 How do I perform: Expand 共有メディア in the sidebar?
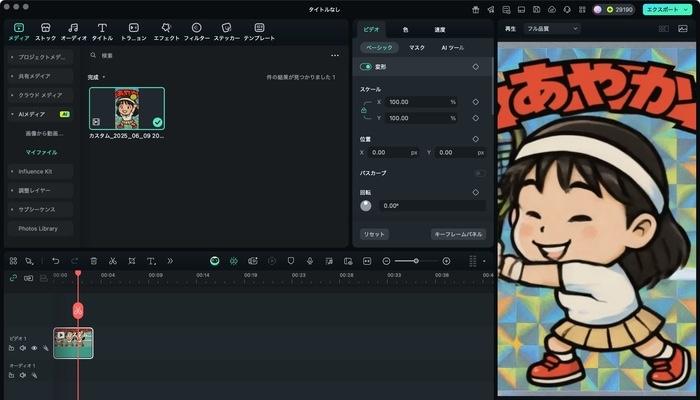[x=41, y=76]
